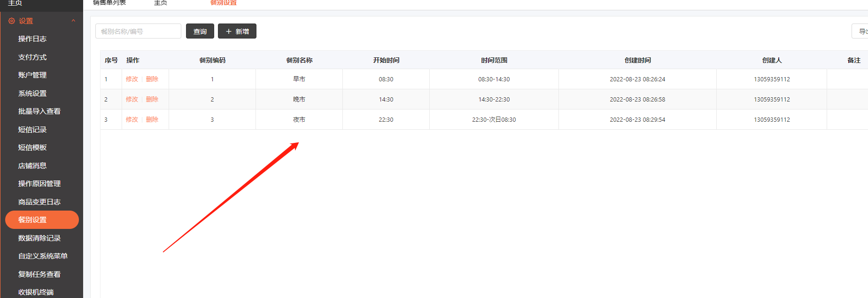Image resolution: width=868 pixels, height=298 pixels.
Task: Click 修改 for the 晚市 row
Action: pos(132,100)
